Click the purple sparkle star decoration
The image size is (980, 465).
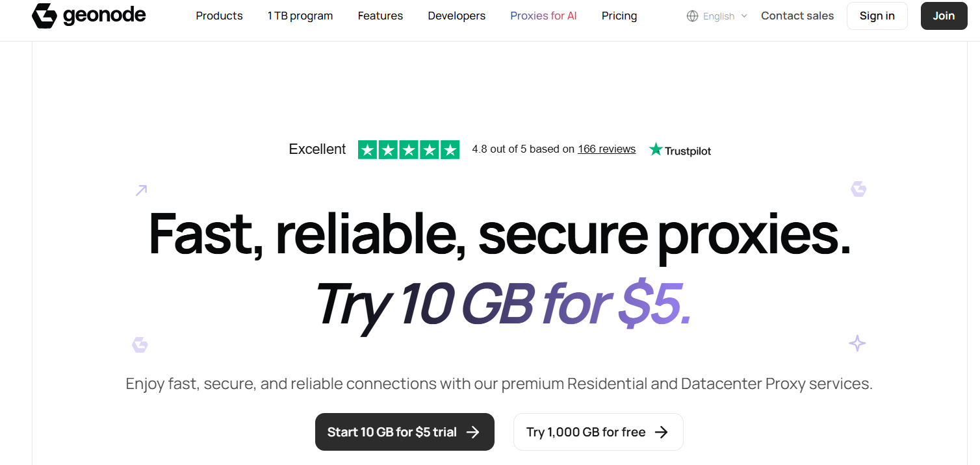(857, 343)
